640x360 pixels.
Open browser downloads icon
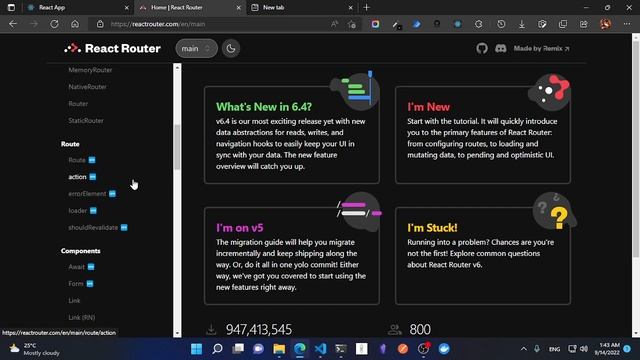(522, 24)
